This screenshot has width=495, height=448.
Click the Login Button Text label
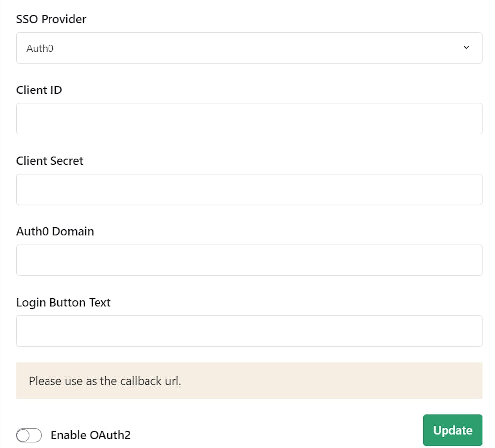(x=63, y=302)
